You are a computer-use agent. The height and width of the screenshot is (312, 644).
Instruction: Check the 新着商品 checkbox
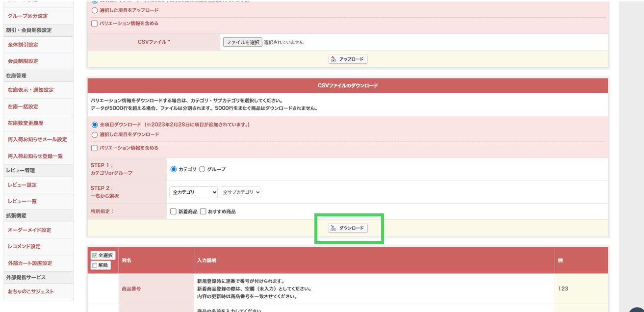click(x=173, y=211)
